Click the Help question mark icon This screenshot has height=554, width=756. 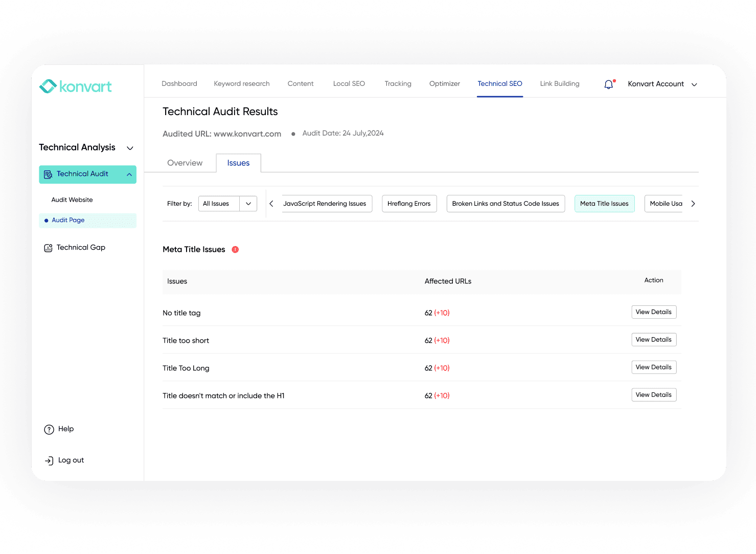(49, 429)
